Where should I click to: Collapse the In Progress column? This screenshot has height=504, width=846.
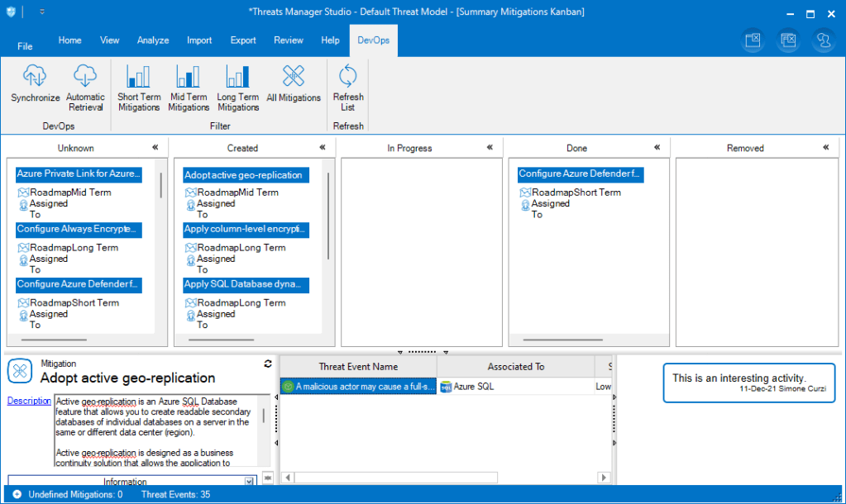point(490,147)
